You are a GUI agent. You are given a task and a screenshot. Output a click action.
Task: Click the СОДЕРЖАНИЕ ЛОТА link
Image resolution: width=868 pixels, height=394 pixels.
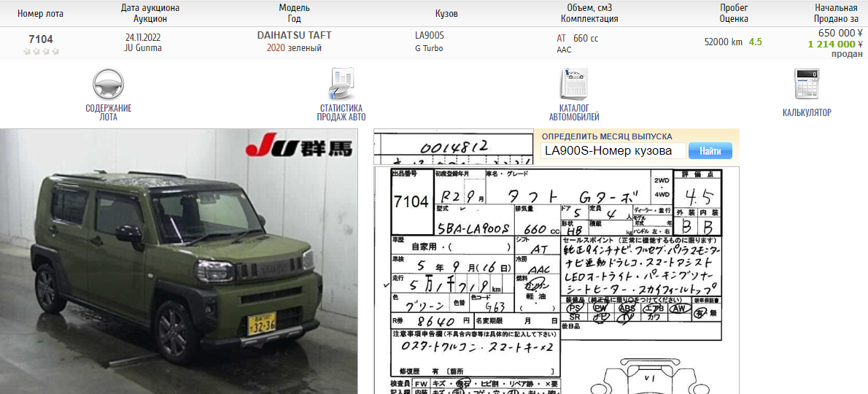tap(109, 112)
